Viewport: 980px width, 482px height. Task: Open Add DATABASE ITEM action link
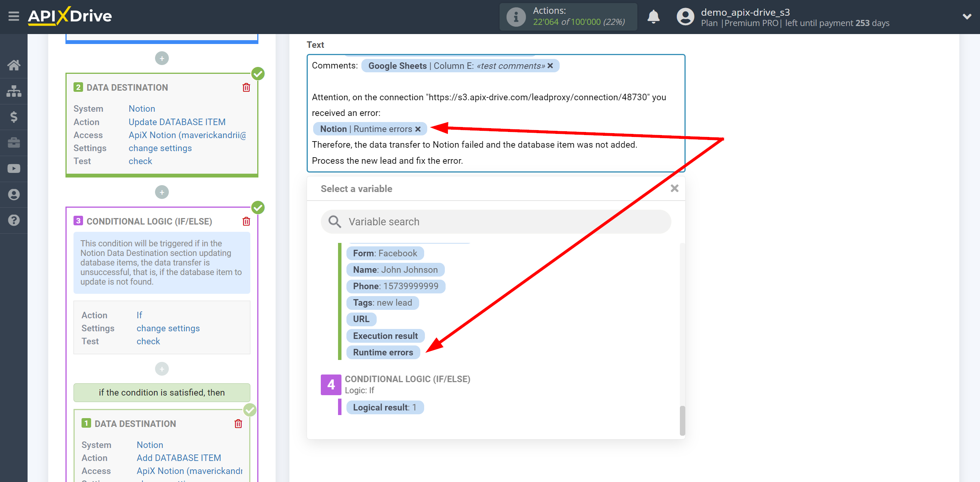pos(179,458)
